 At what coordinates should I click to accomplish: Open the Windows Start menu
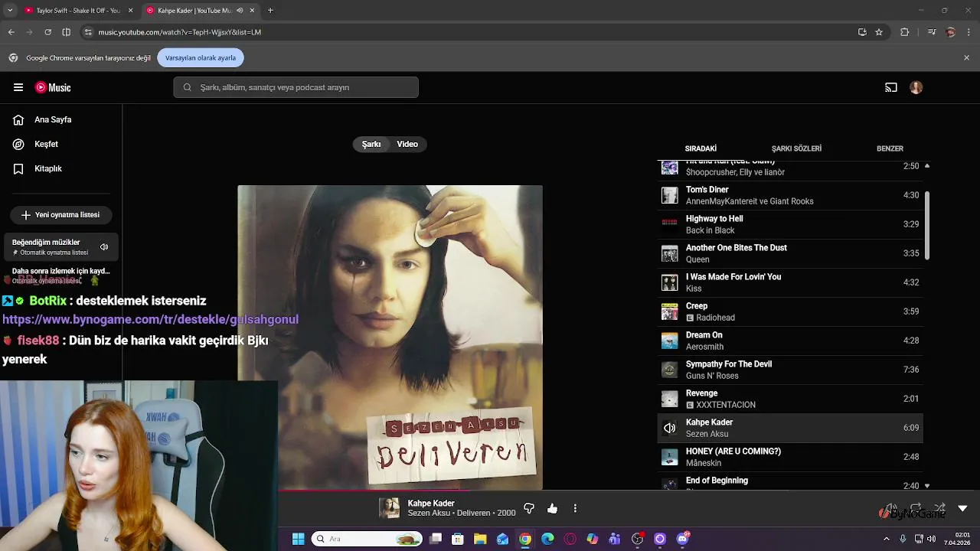point(299,539)
